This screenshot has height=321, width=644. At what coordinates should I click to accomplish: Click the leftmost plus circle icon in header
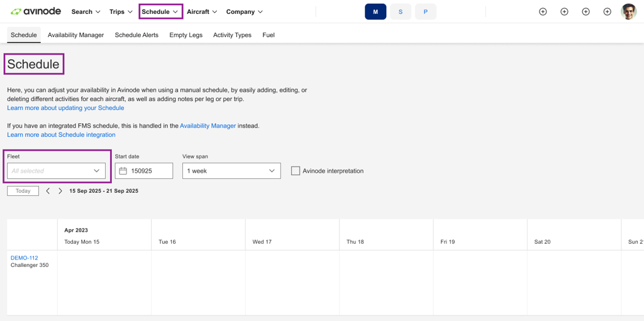pyautogui.click(x=543, y=12)
